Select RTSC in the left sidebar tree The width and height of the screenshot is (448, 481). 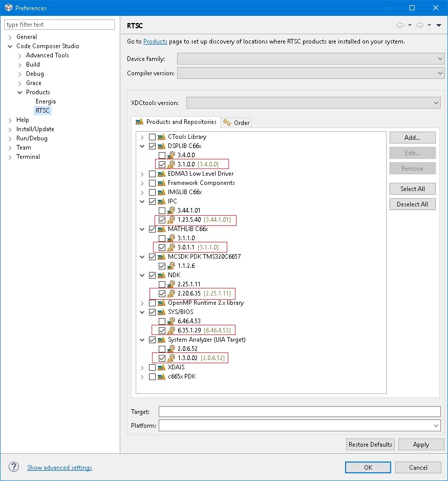point(42,110)
